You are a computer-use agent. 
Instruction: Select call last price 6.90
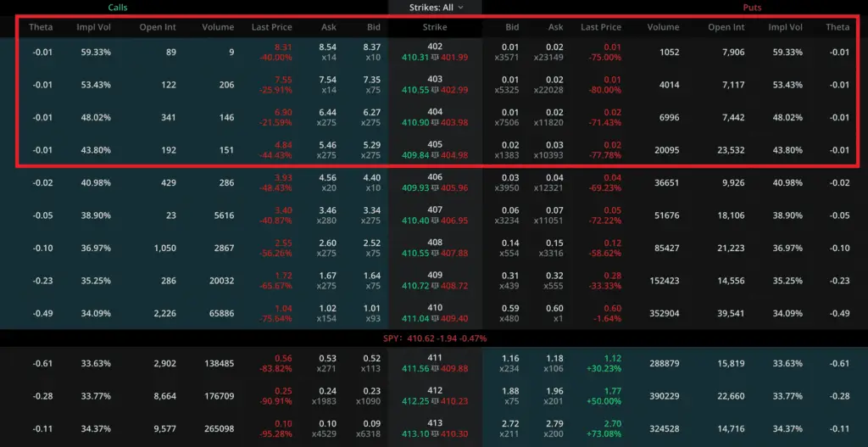coord(281,113)
